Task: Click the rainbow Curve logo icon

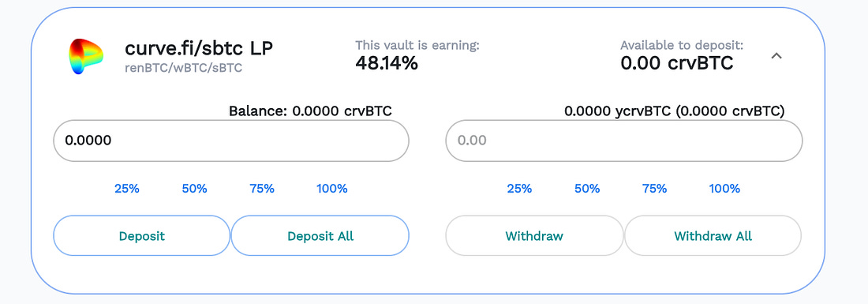Action: pyautogui.click(x=86, y=57)
